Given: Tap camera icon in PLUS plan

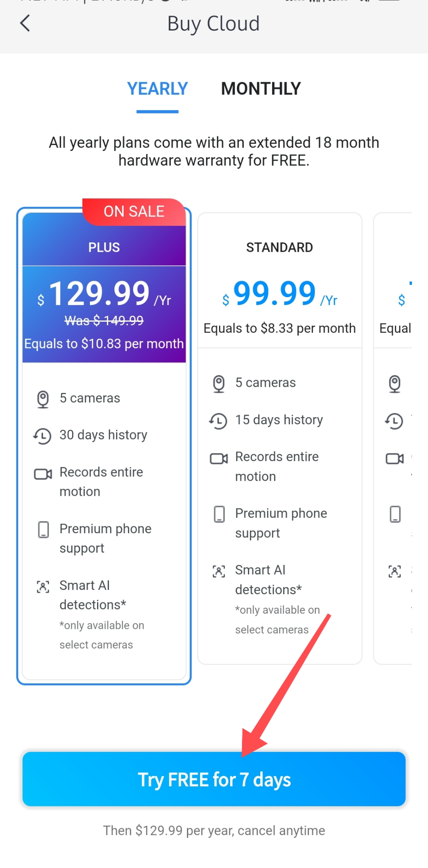Looking at the screenshot, I should tap(43, 399).
